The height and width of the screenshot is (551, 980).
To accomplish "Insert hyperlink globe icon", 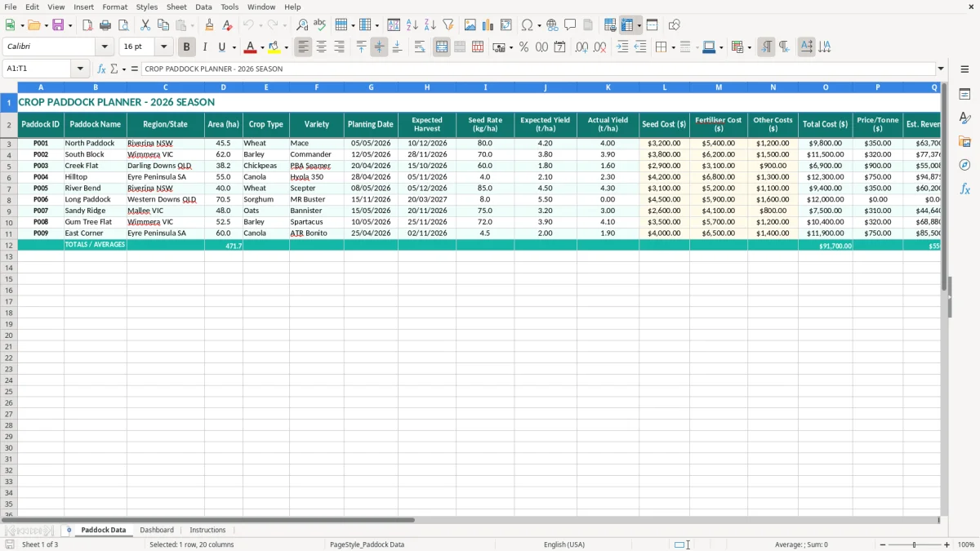I will [552, 25].
